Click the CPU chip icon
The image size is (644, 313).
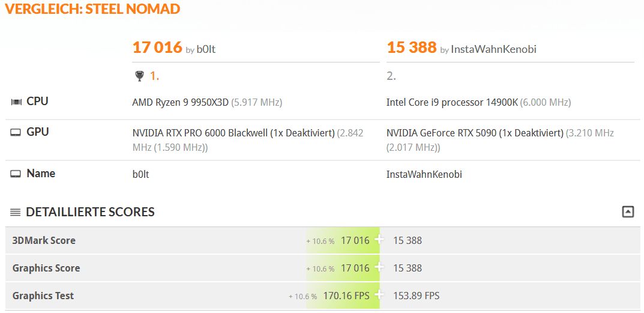(16, 102)
